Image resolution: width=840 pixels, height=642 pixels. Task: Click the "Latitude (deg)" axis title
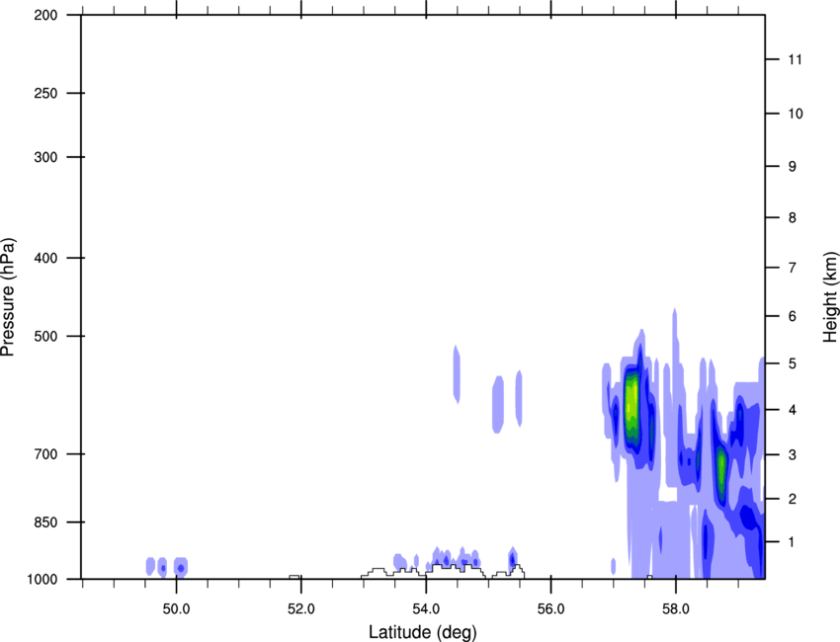pos(423,631)
